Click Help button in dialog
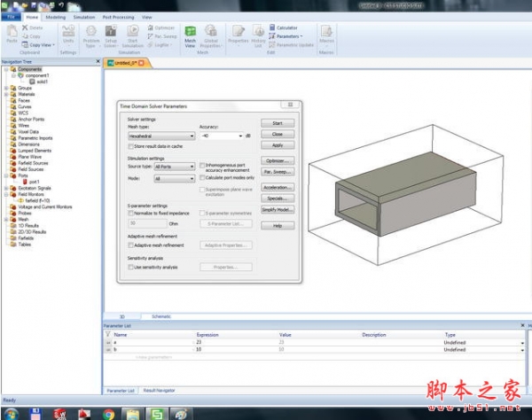 pos(278,225)
